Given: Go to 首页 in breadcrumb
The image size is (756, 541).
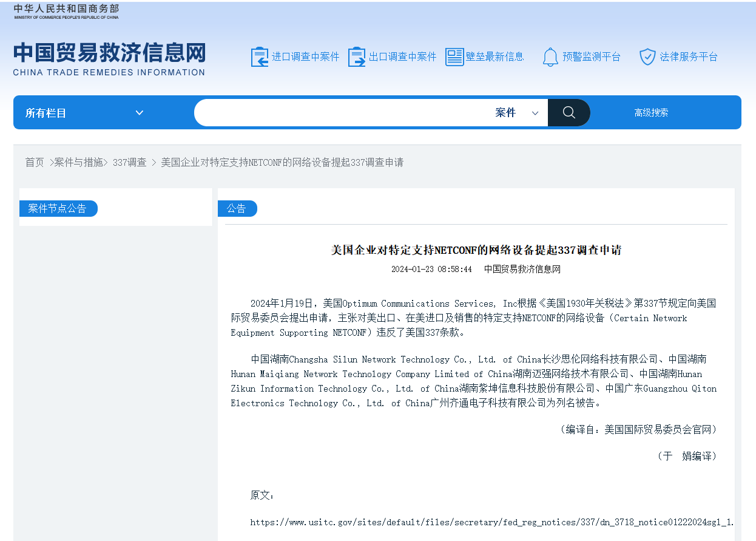Looking at the screenshot, I should [x=35, y=162].
